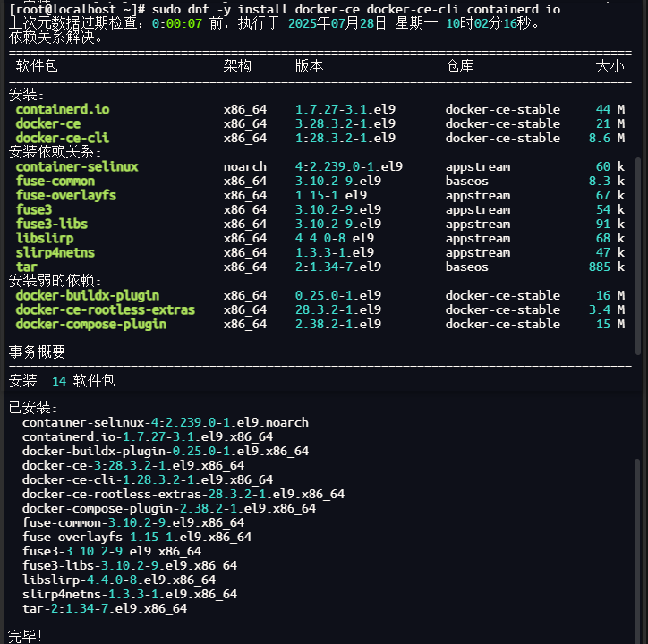Click green "docker-ce" package name in table

tap(48, 123)
